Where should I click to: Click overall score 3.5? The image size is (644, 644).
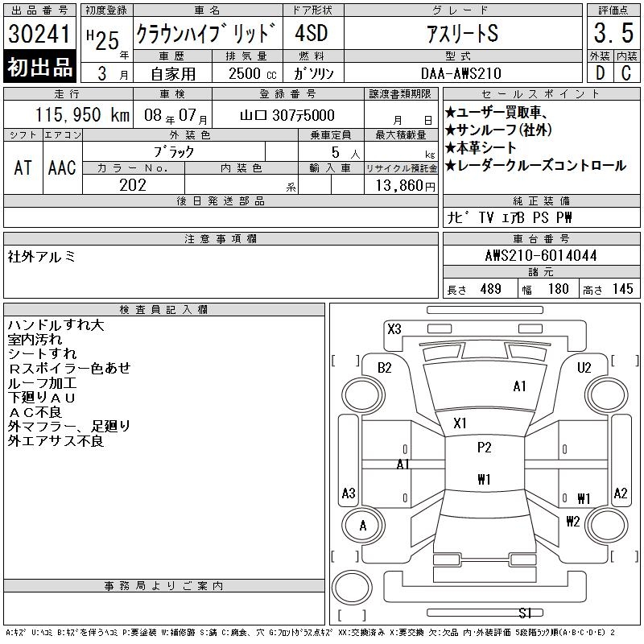[x=613, y=33]
